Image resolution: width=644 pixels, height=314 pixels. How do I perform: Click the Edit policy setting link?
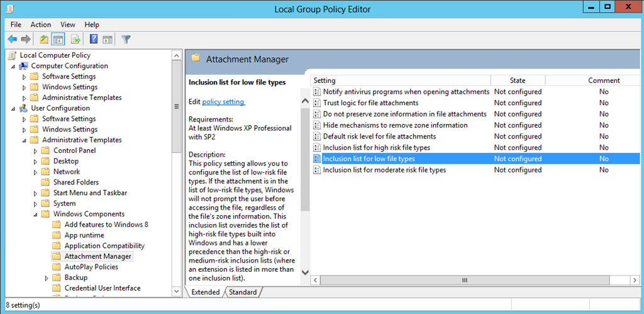223,101
